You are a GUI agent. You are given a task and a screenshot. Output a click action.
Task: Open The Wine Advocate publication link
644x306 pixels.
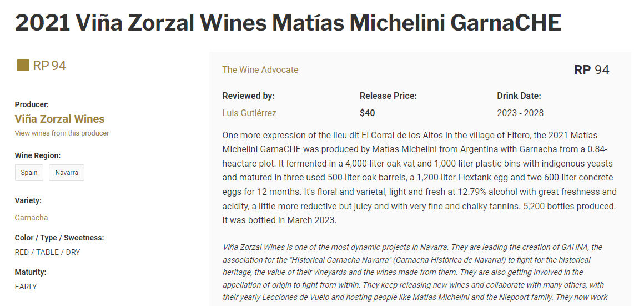coord(260,70)
